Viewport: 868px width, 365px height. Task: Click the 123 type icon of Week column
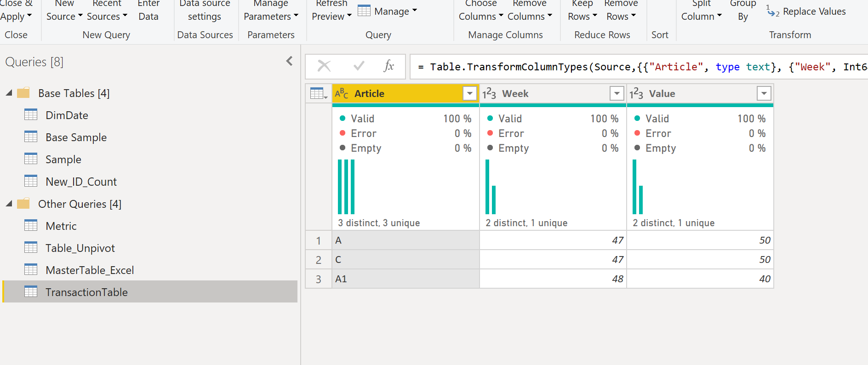tap(489, 94)
